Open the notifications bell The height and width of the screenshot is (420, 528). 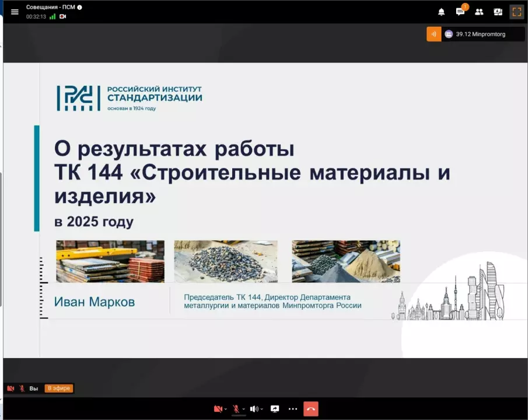click(x=442, y=12)
